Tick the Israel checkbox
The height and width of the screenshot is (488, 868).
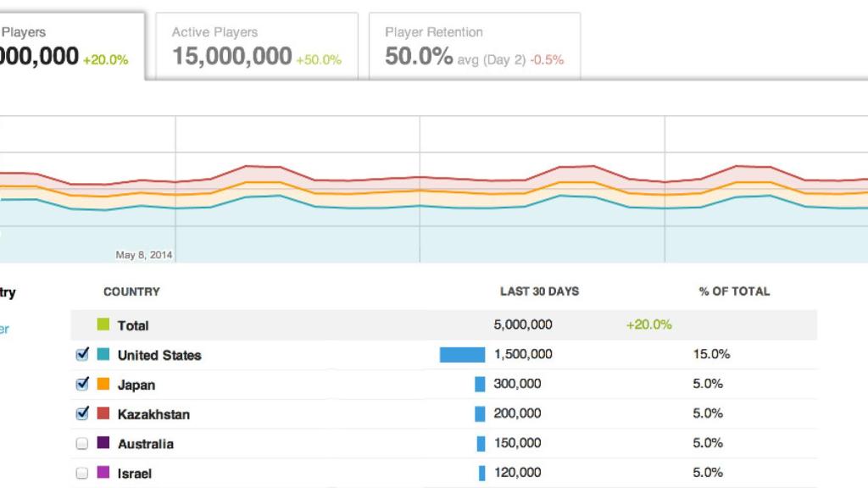point(82,473)
